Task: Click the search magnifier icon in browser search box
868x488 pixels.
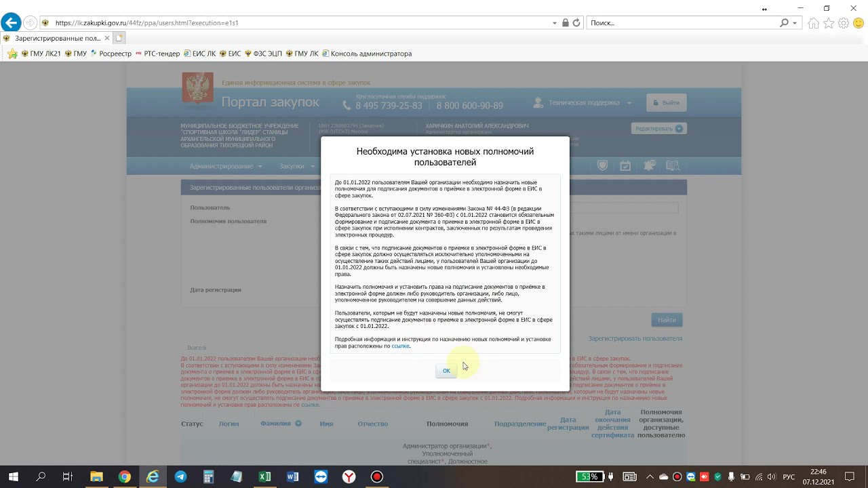Action: tap(784, 23)
